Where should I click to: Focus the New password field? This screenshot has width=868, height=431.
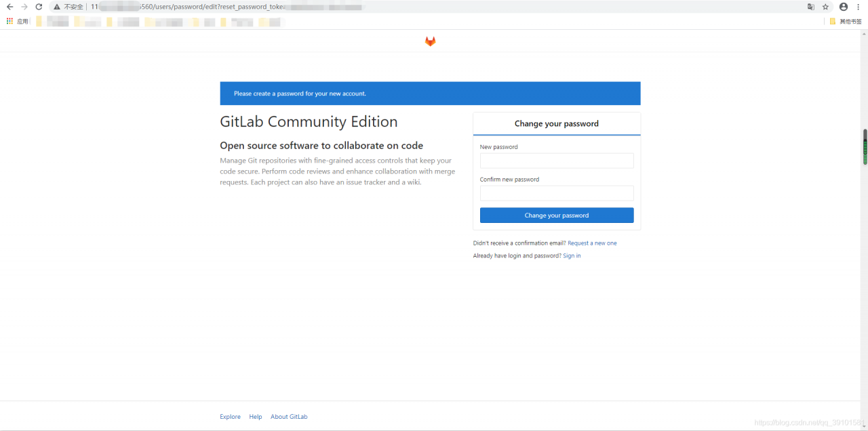pos(557,161)
